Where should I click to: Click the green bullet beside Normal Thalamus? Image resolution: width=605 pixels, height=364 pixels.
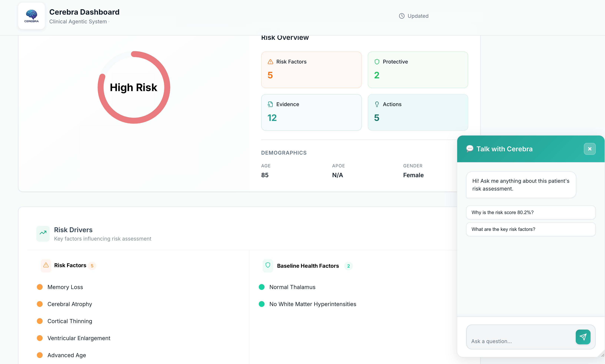click(262, 287)
